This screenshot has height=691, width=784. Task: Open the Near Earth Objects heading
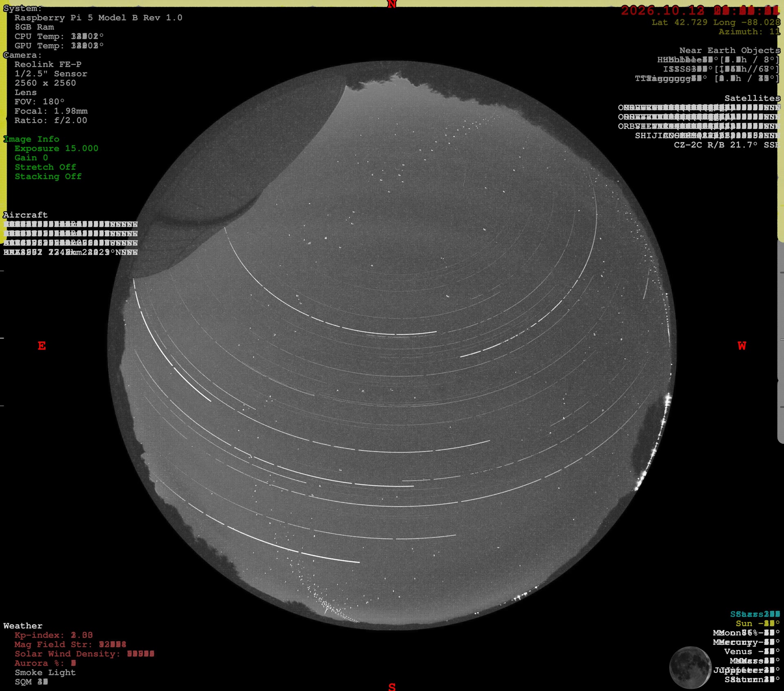point(730,50)
